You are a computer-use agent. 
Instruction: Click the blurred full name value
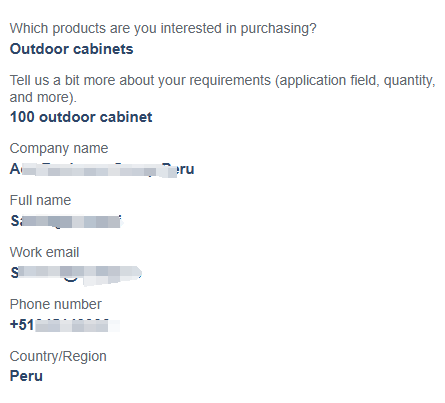click(x=66, y=221)
